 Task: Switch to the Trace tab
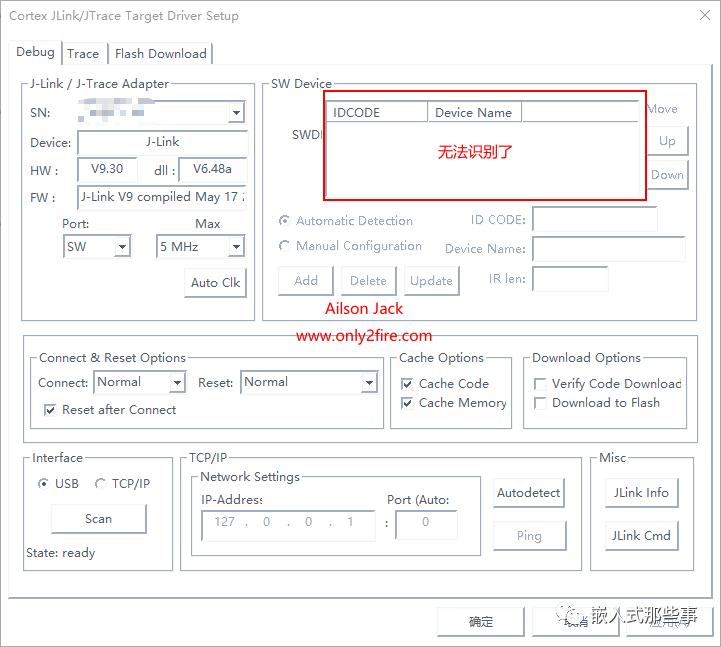pos(83,54)
